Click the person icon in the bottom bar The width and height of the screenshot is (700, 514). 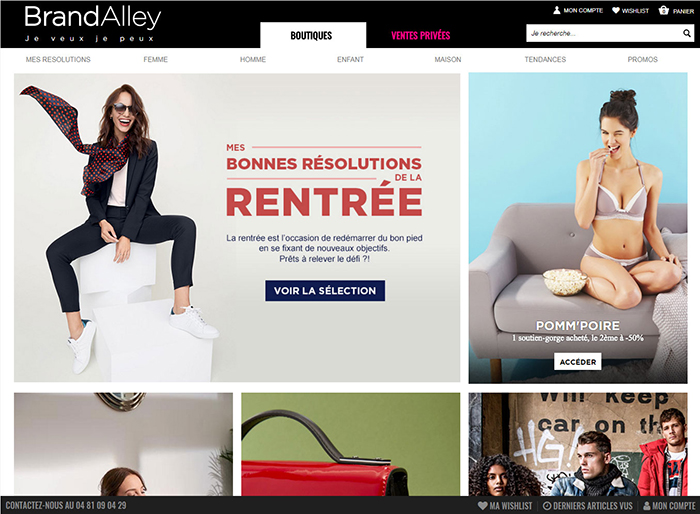[x=646, y=506]
